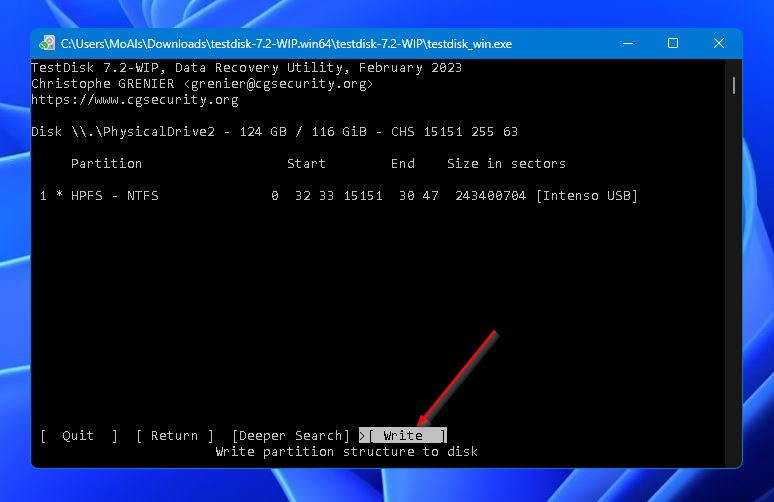Close the TestDisk console window

click(x=719, y=43)
